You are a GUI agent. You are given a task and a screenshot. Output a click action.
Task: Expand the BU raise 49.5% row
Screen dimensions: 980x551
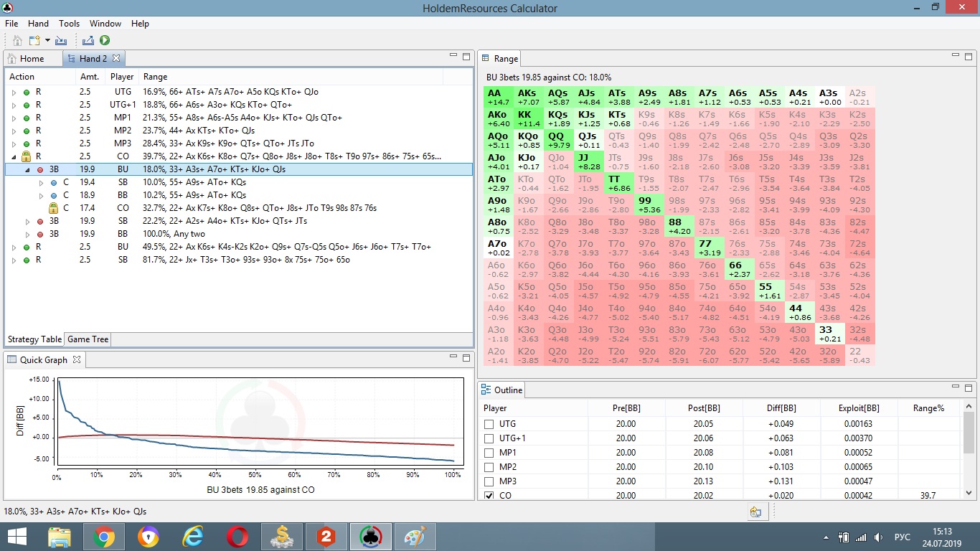[14, 247]
